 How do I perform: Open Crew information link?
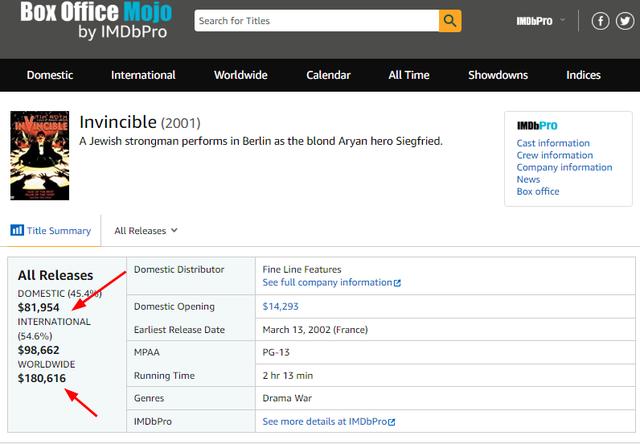click(555, 155)
